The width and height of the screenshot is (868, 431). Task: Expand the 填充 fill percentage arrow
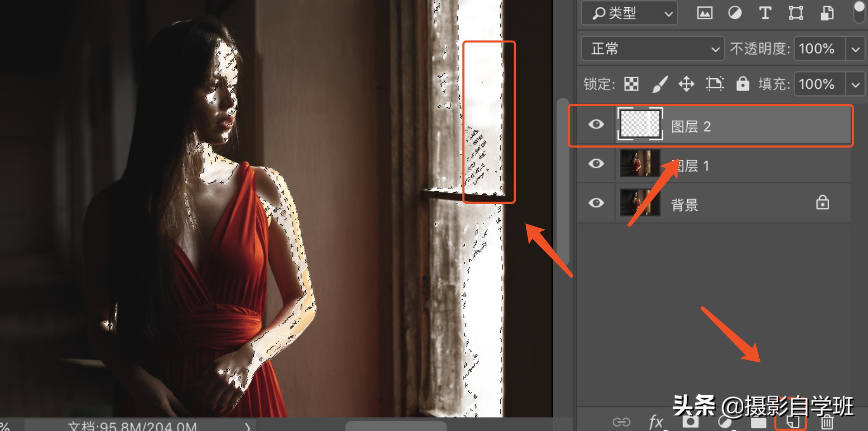tap(856, 85)
